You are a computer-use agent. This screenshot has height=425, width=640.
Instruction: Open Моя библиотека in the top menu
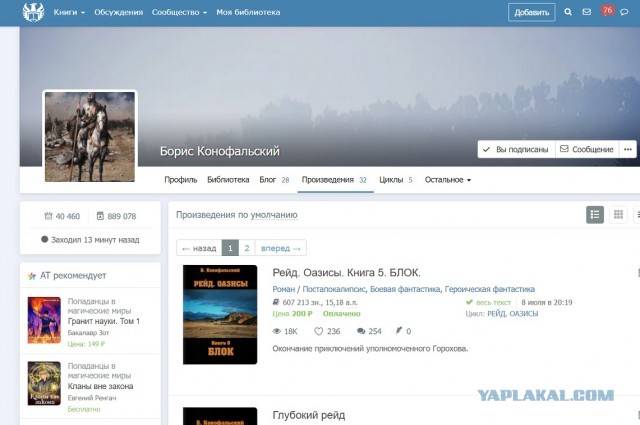tap(248, 12)
